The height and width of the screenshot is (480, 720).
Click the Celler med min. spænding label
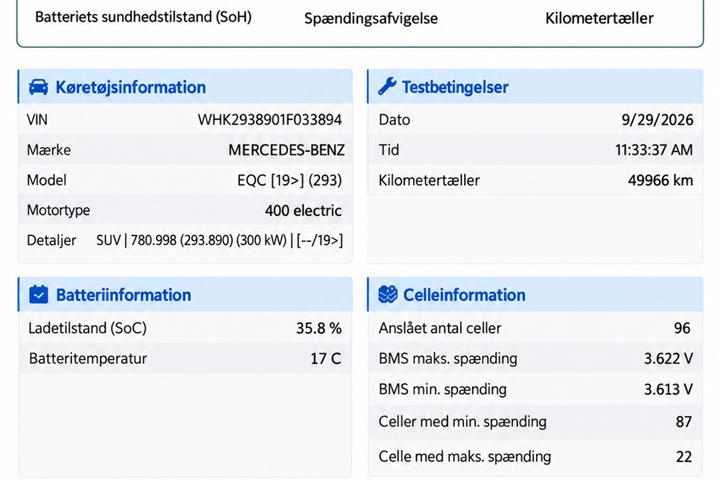(463, 422)
